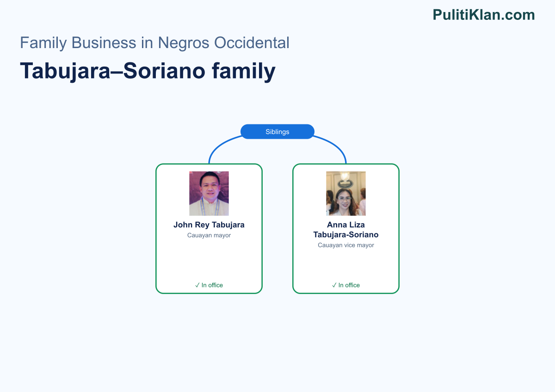Click the word Occidental in the subtitle
The height and width of the screenshot is (392, 555).
point(252,43)
